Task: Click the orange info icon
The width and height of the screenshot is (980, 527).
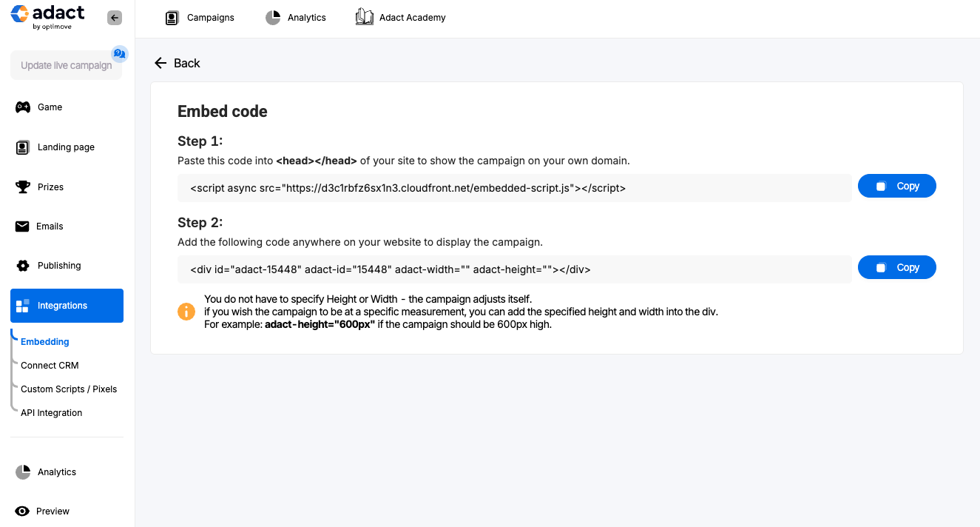Action: tap(186, 312)
